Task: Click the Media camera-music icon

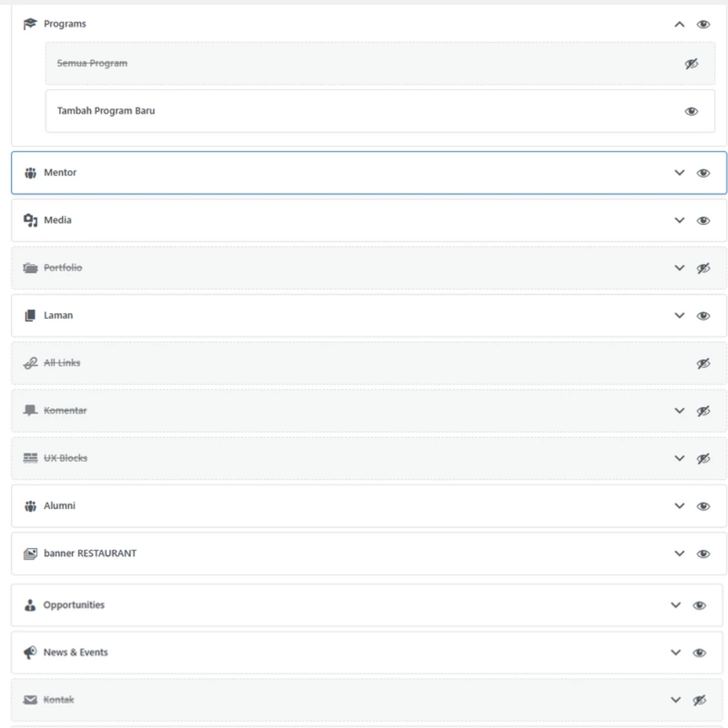Action: click(30, 221)
